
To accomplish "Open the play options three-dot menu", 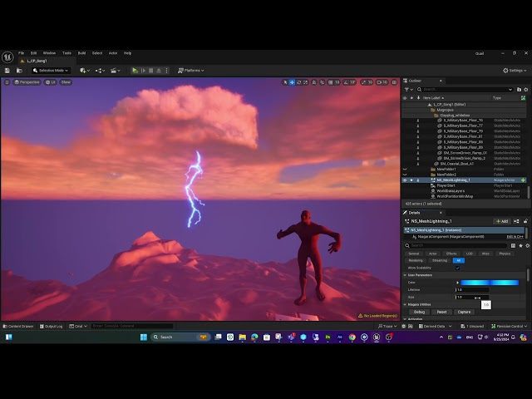I will pyautogui.click(x=166, y=71).
